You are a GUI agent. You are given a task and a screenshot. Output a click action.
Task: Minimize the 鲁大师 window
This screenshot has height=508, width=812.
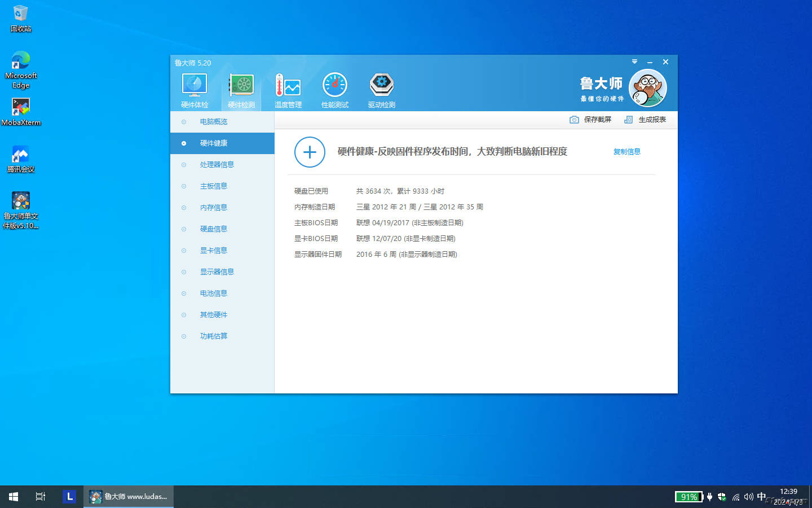(650, 62)
